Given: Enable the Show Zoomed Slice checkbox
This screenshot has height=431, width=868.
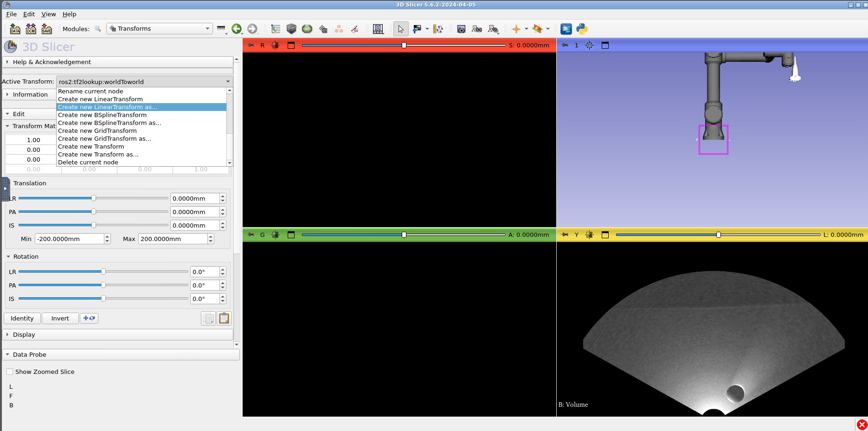Looking at the screenshot, I should coord(10,372).
